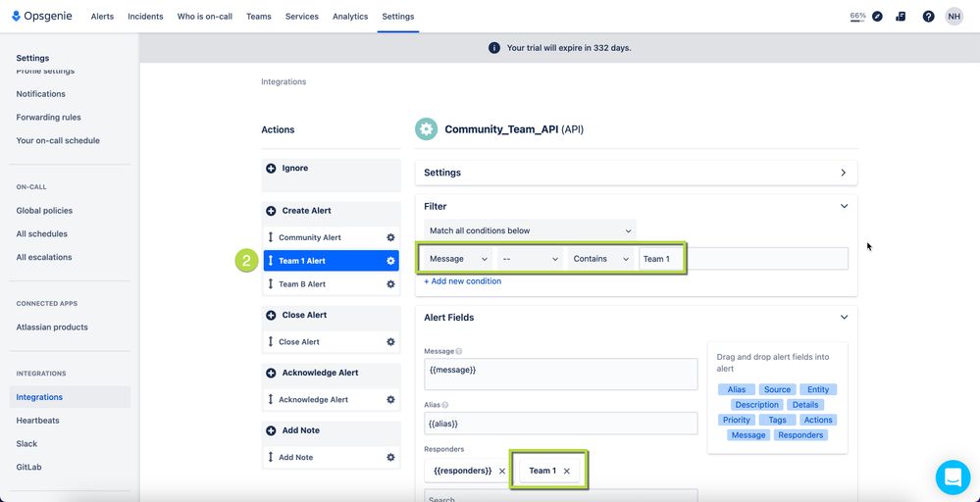Viewport: 980px width, 502px height.
Task: Expand the Settings section chevron
Action: tap(843, 173)
